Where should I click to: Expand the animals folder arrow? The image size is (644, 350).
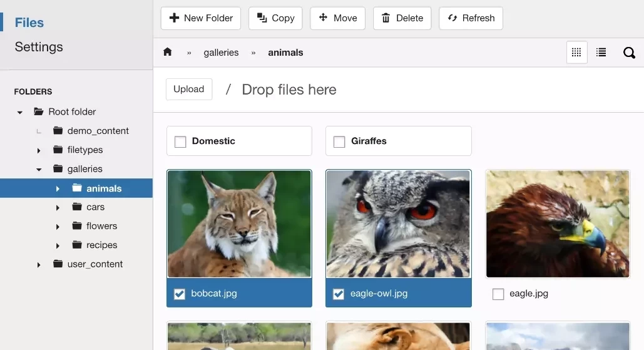(x=58, y=188)
